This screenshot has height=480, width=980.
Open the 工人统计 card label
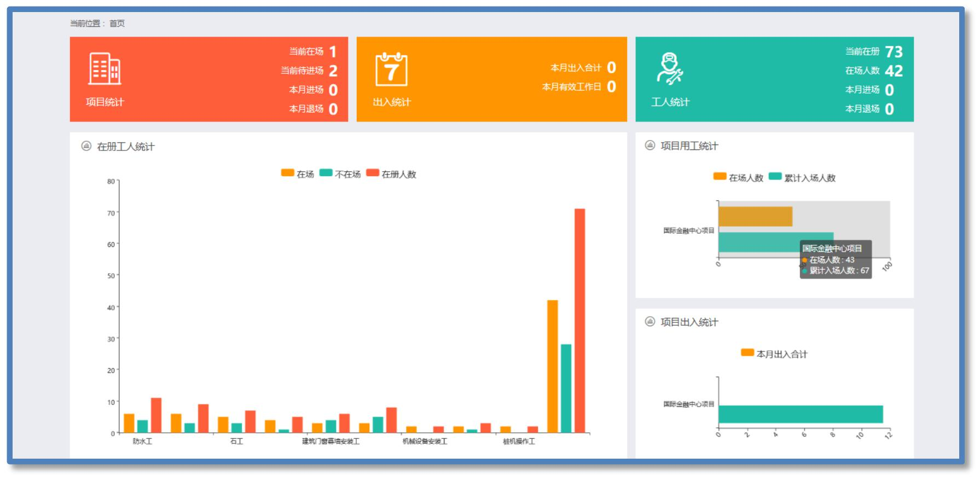pyautogui.click(x=670, y=102)
